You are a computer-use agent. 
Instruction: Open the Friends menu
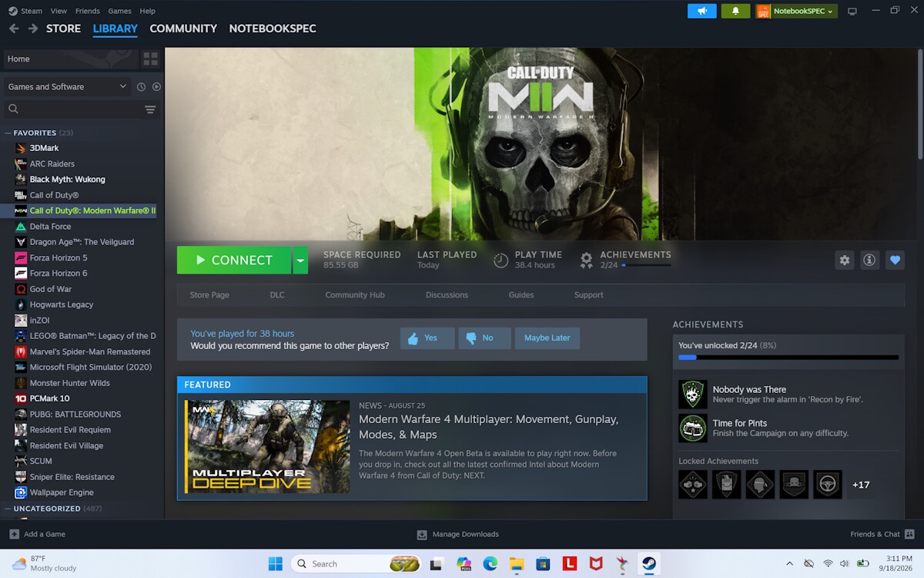pos(88,11)
